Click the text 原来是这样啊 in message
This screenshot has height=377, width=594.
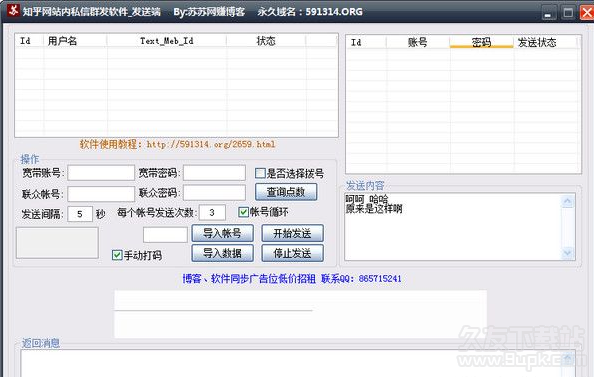pyautogui.click(x=374, y=209)
